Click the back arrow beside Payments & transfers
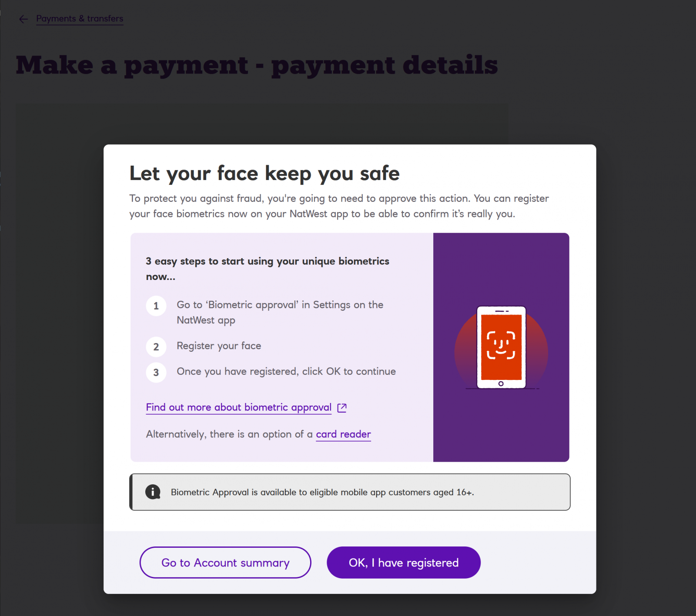Screen dimensions: 696x616 coord(23,19)
